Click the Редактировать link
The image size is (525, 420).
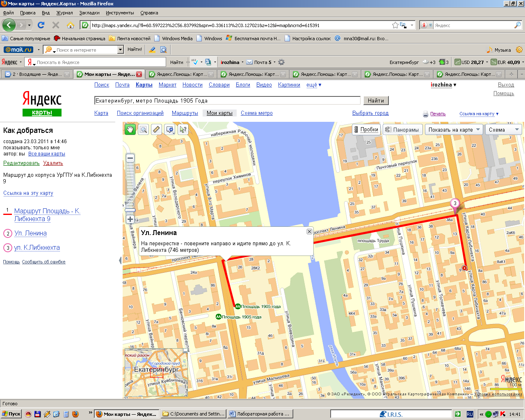[x=21, y=163]
